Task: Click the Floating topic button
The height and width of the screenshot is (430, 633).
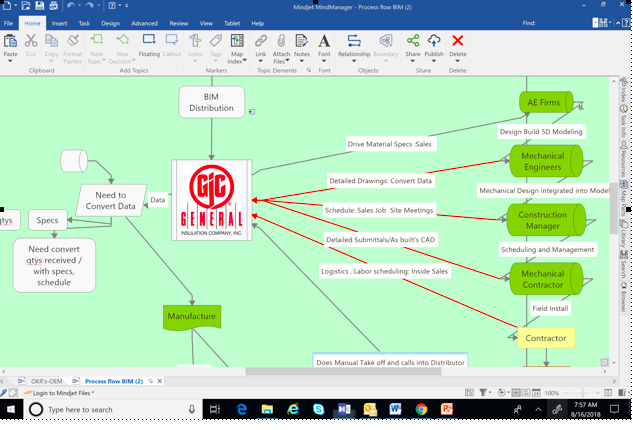Action: 149,45
